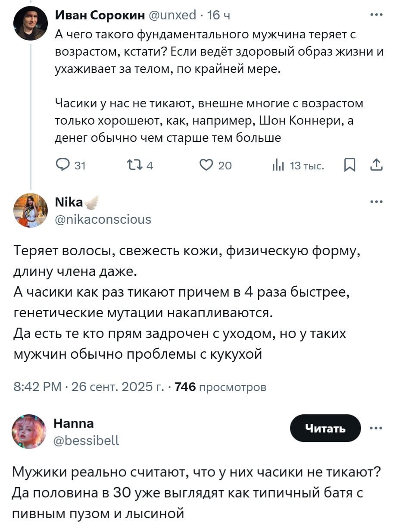Click the Иван Сорокин display name

tap(100, 16)
